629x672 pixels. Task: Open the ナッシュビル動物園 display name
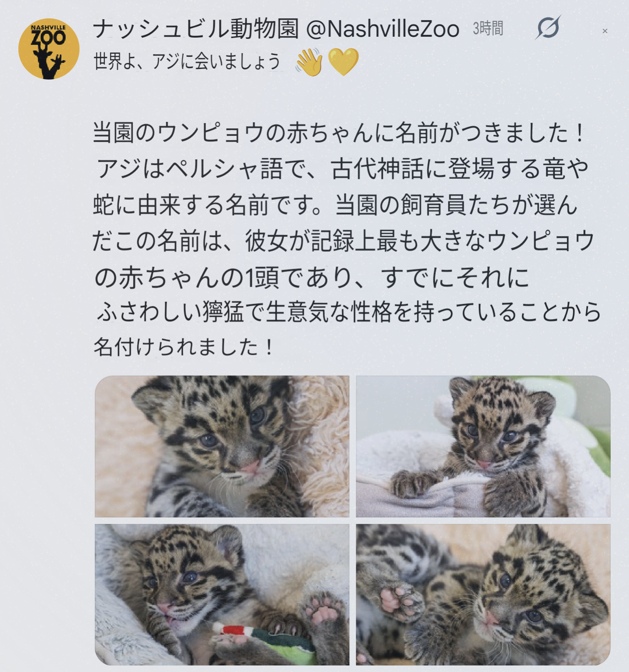click(196, 29)
